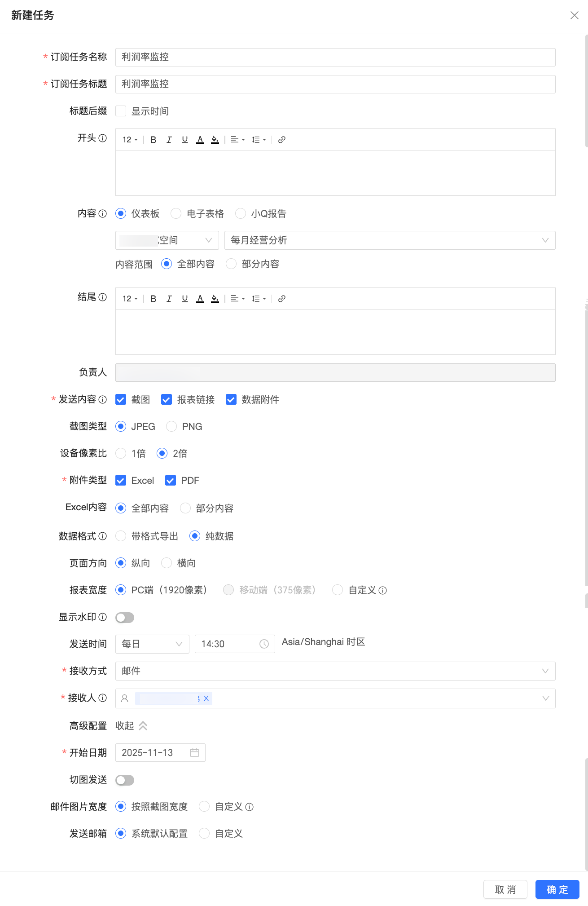The height and width of the screenshot is (906, 588).
Task: Select 部分内容 for Excel内容
Action: 185,508
